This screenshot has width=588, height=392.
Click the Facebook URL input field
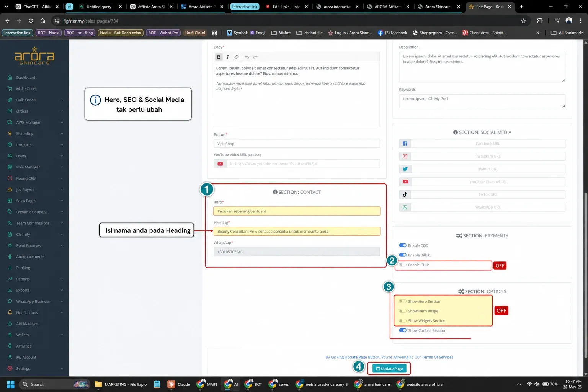coord(488,144)
